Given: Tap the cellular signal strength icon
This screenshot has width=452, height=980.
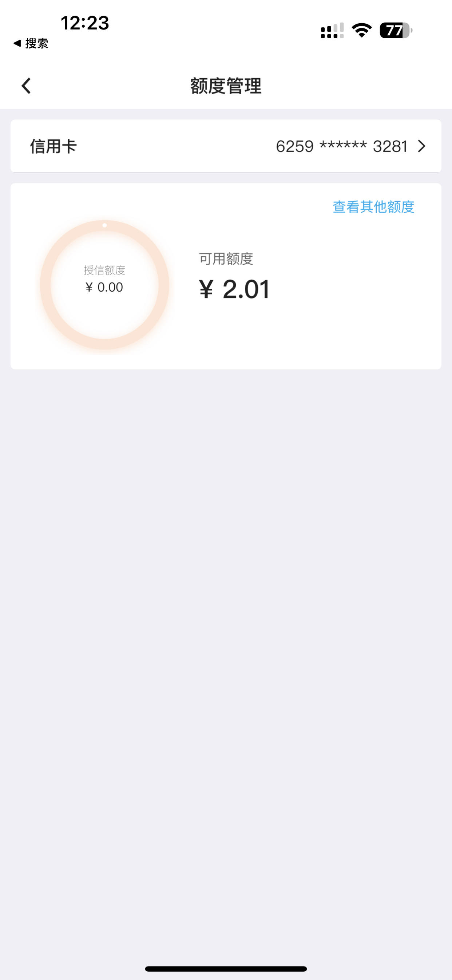Looking at the screenshot, I should 332,31.
